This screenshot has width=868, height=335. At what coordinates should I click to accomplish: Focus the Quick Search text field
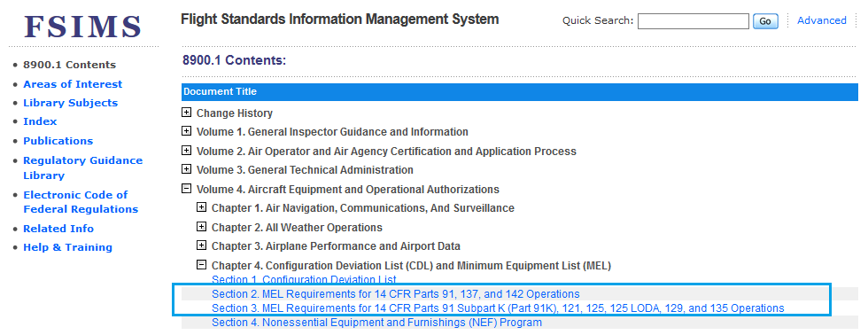pyautogui.click(x=693, y=21)
